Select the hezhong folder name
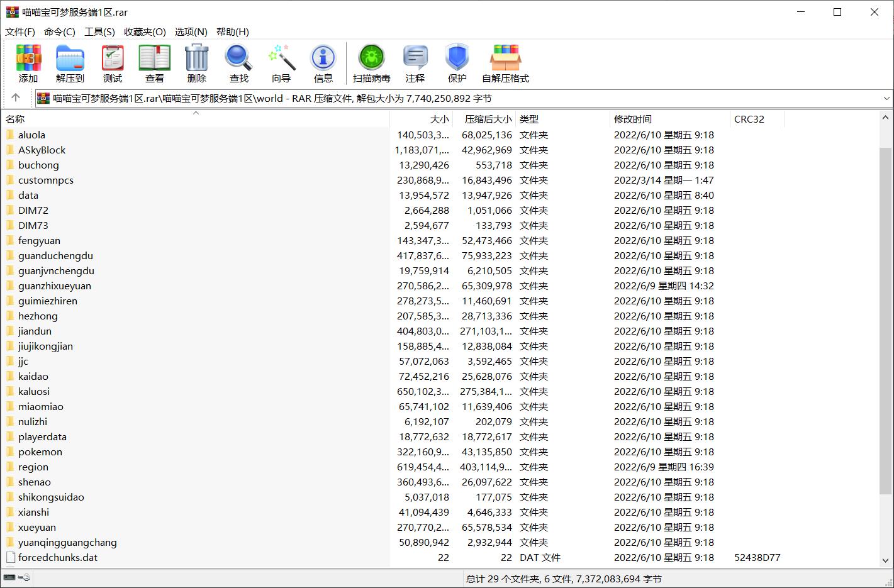The width and height of the screenshot is (894, 588). pos(38,316)
